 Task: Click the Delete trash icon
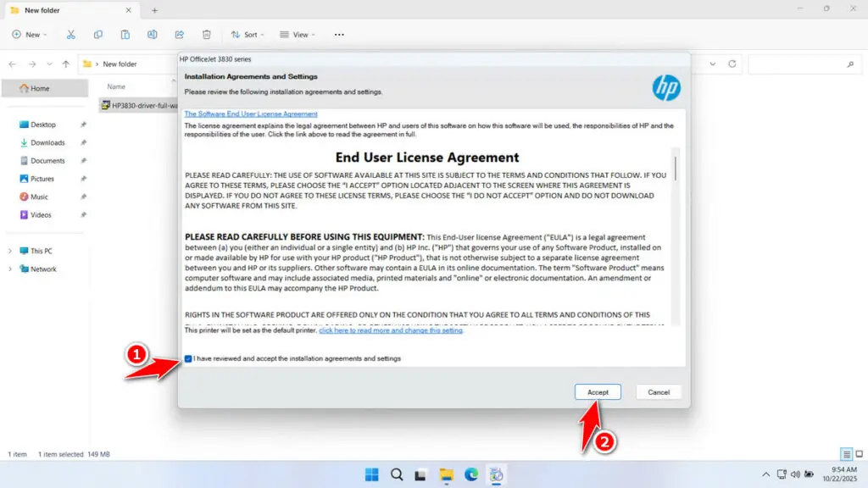pos(207,35)
